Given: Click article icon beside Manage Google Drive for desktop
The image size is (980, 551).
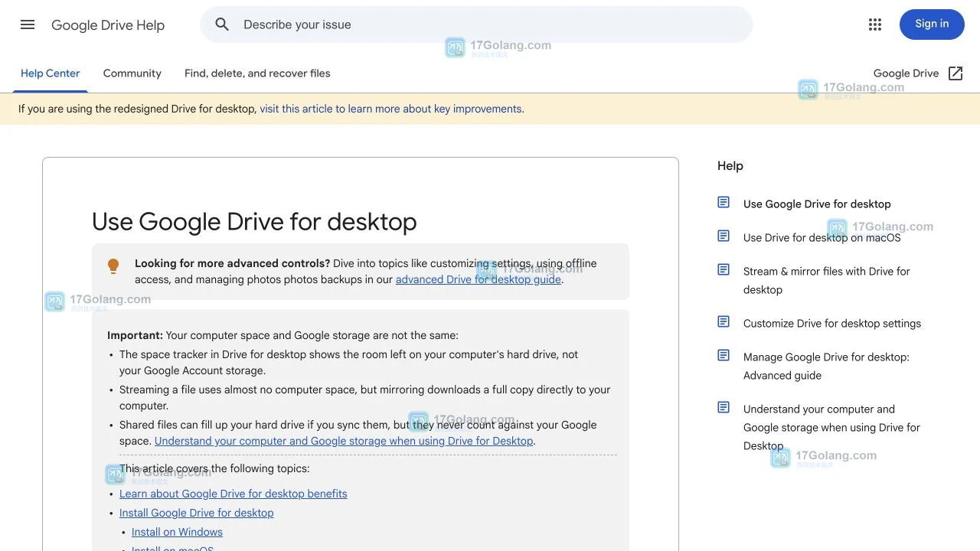Looking at the screenshot, I should 724,355.
